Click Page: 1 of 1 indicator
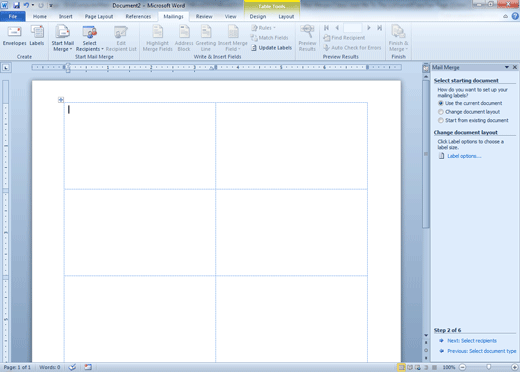Screen dimensions: 520x372 click(17, 367)
